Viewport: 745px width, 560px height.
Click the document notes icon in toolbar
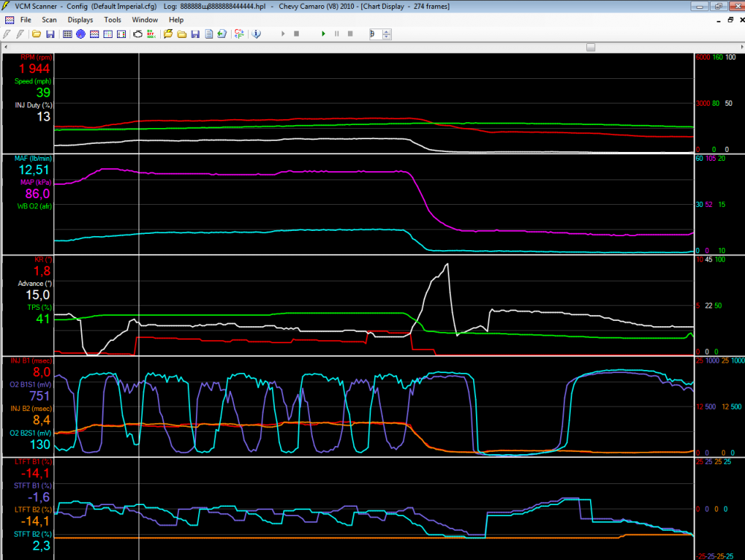click(209, 34)
